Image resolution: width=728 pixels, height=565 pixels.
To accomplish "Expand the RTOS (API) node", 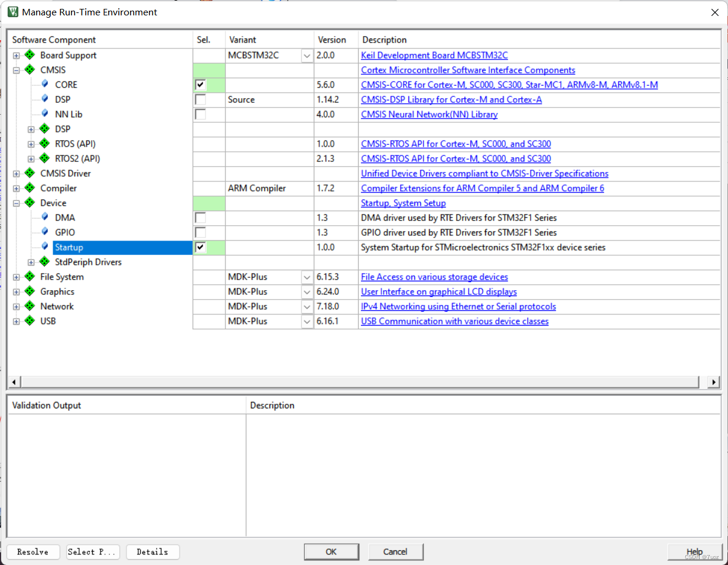I will coord(31,144).
